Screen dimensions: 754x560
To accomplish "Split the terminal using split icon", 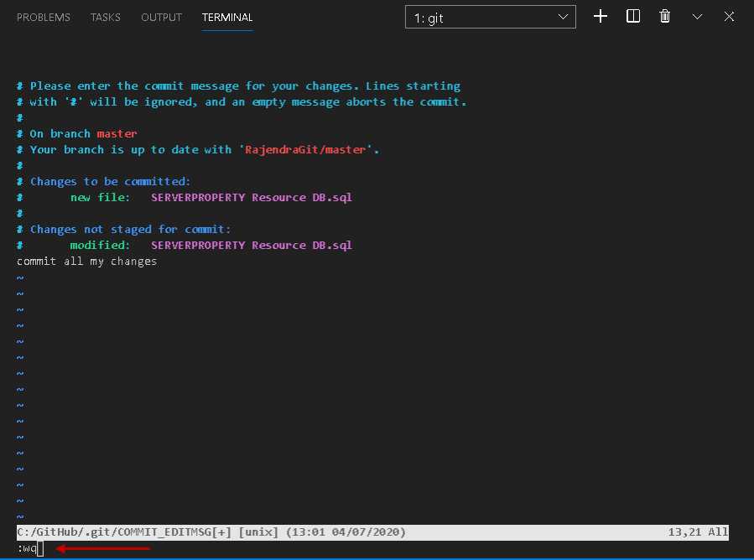I will click(633, 17).
